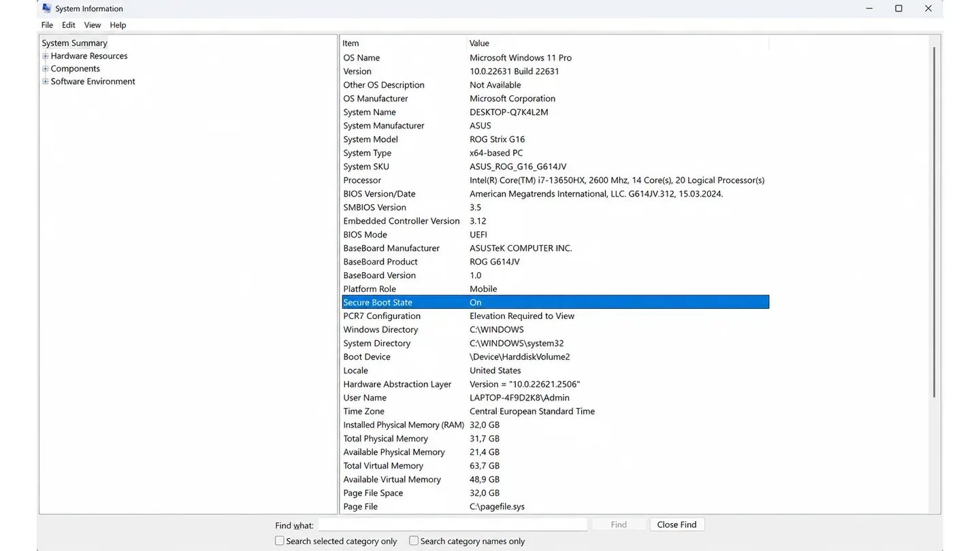Click the Item column header
Image resolution: width=980 pixels, height=551 pixels.
(404, 43)
